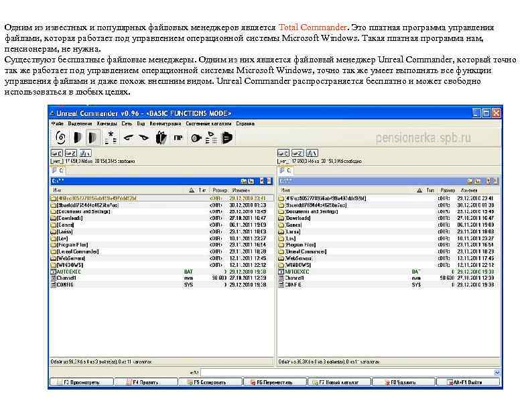Viewport: 532px width, 399px height.
Task: Select [Lev] folder in right panel
Action: [389, 238]
